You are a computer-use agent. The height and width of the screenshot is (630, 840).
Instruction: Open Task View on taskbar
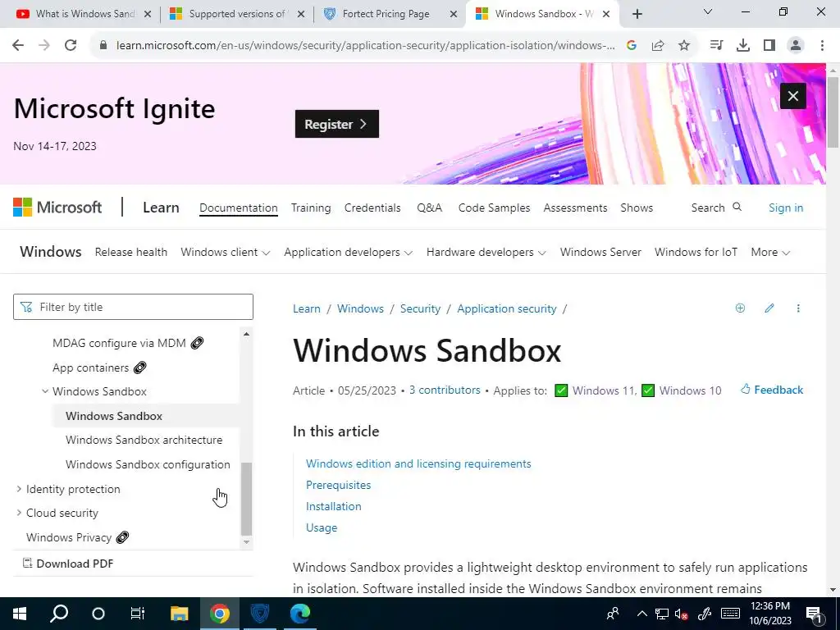point(138,614)
